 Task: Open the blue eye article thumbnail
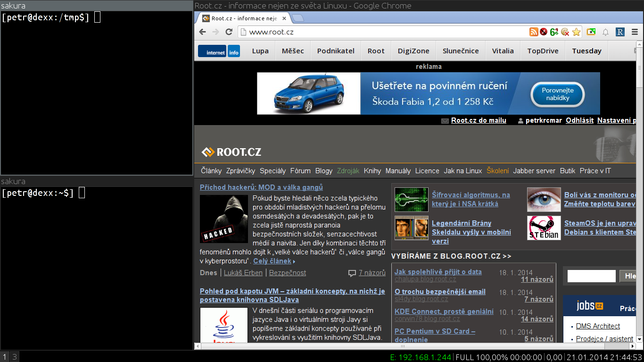click(544, 200)
